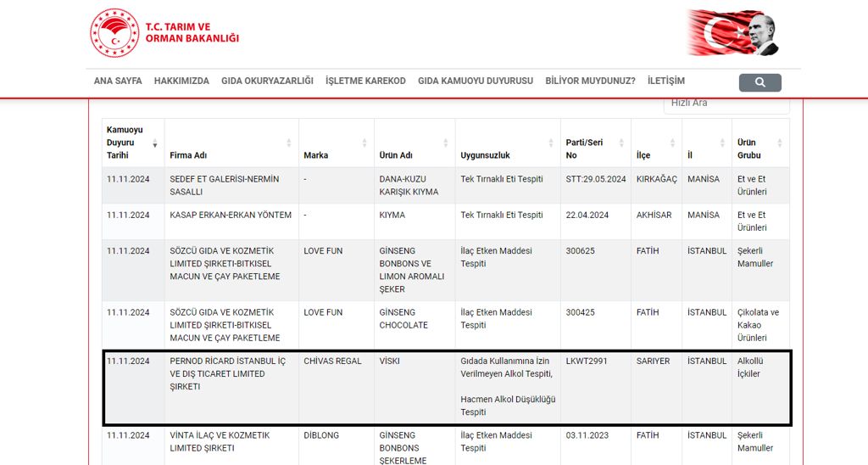The image size is (868, 465).
Task: Click Hacmen Alkol Düşüklüğü Tespiti text
Action: click(x=508, y=406)
